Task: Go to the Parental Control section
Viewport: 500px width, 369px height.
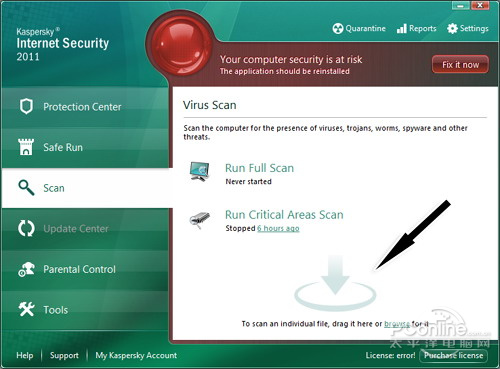Action: (x=85, y=269)
